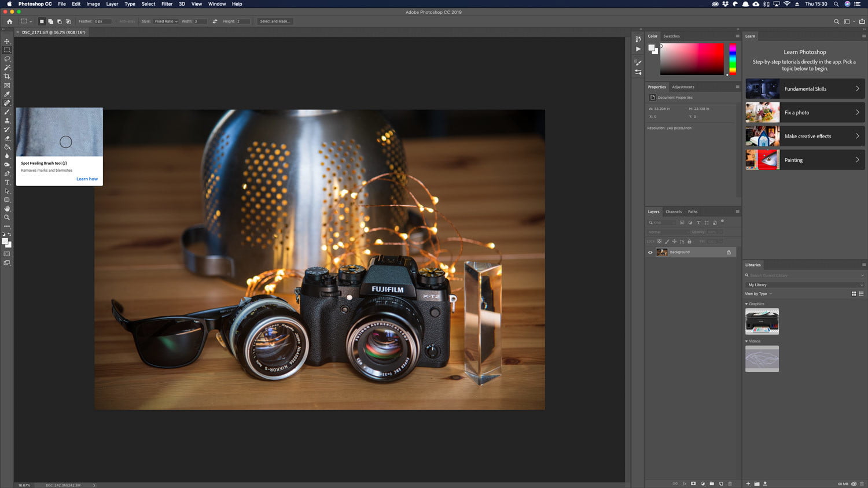868x488 pixels.
Task: Select the History Brush tool
Action: (7, 130)
